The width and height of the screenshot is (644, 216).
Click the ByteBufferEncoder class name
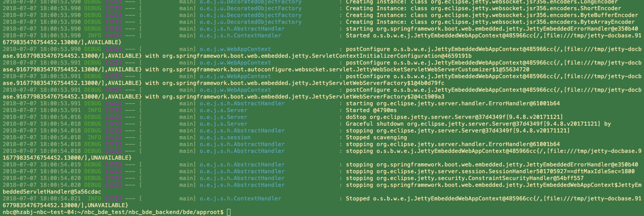pyautogui.click(x=609, y=15)
